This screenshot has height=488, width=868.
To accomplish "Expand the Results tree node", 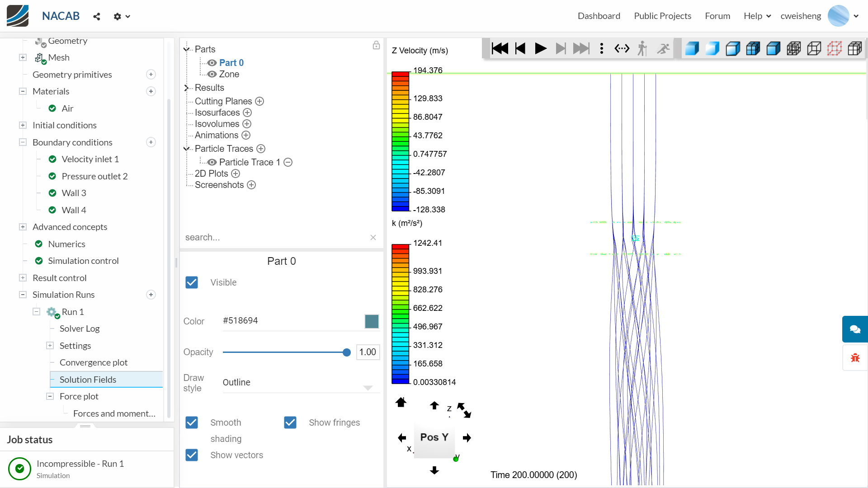I will (186, 88).
